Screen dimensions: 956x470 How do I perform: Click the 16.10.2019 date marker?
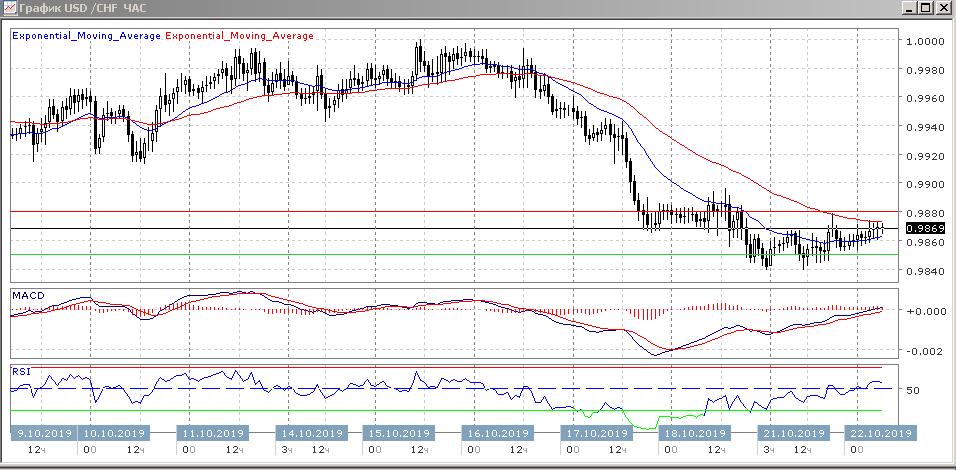[x=497, y=433]
